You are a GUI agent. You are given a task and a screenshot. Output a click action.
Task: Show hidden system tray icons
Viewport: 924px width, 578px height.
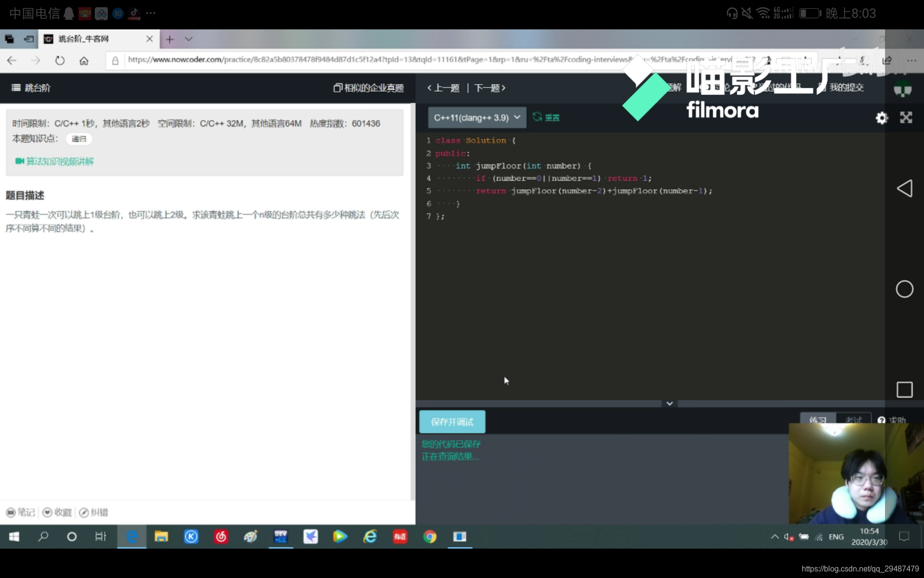[775, 537]
